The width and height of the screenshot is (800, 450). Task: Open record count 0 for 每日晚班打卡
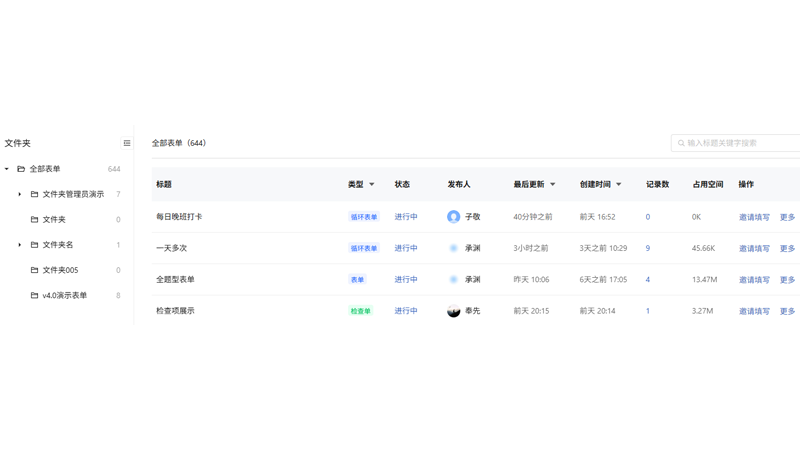pos(648,217)
